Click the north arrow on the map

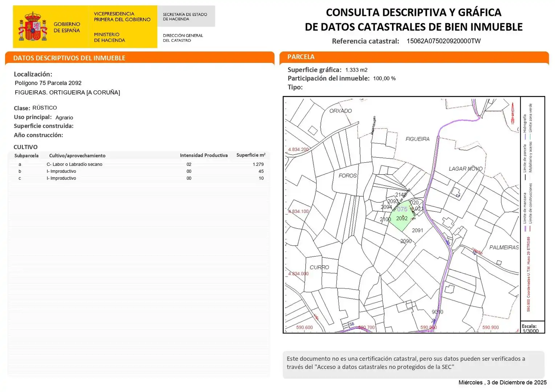[x=513, y=113]
